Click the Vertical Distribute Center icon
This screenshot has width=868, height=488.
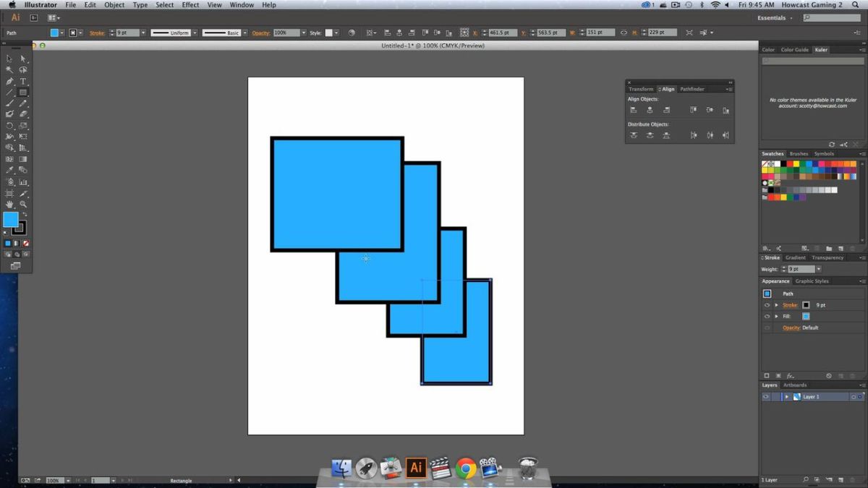650,134
